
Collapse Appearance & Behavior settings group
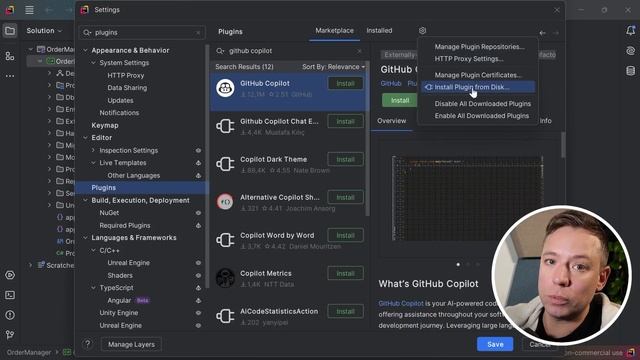tap(85, 50)
